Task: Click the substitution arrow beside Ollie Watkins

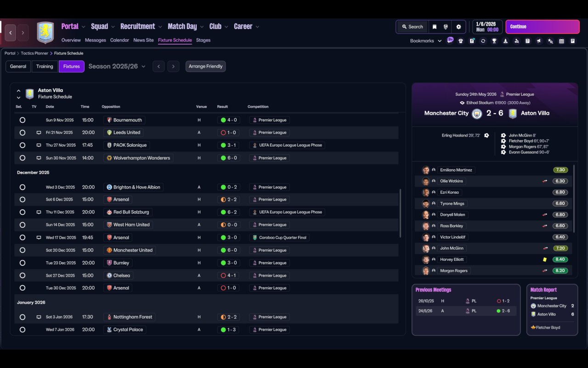Action: tap(545, 181)
